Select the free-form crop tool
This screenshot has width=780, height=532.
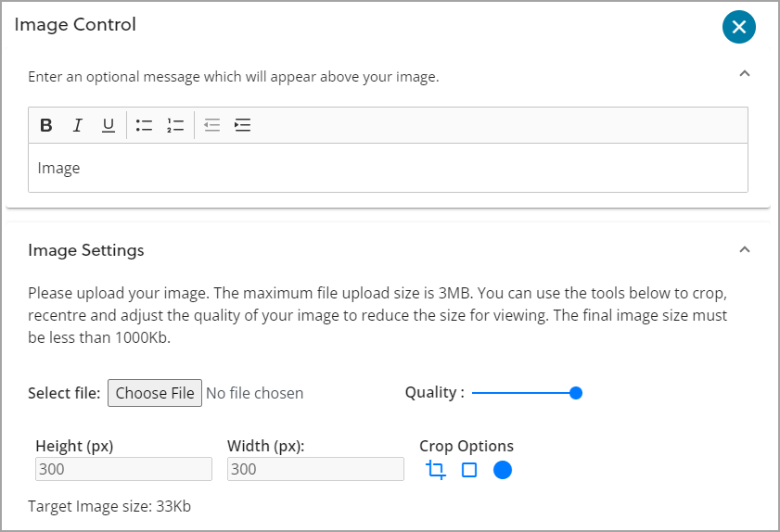point(436,470)
